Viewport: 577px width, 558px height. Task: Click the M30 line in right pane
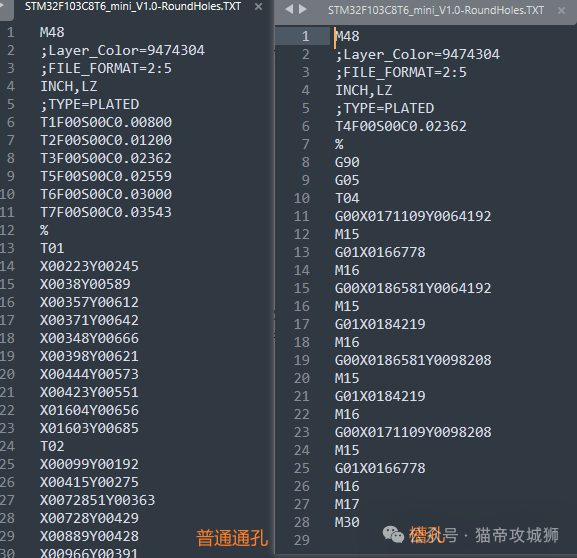point(347,522)
